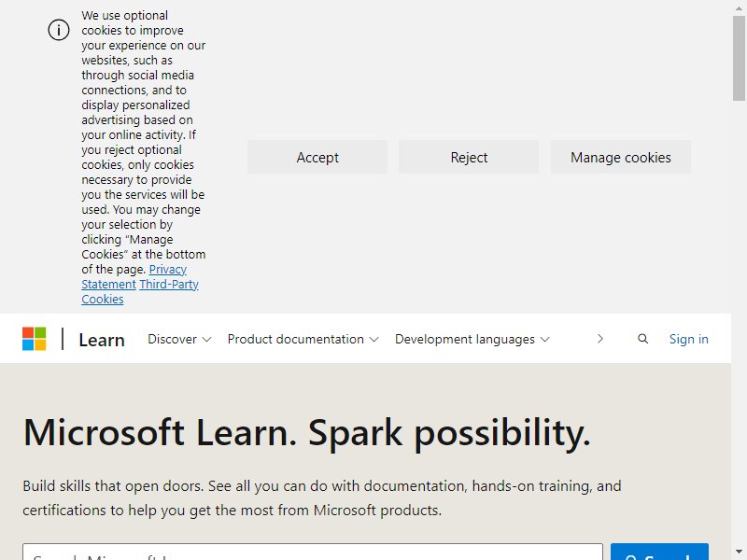
Task: Click the blue Search button
Action: coord(659,552)
